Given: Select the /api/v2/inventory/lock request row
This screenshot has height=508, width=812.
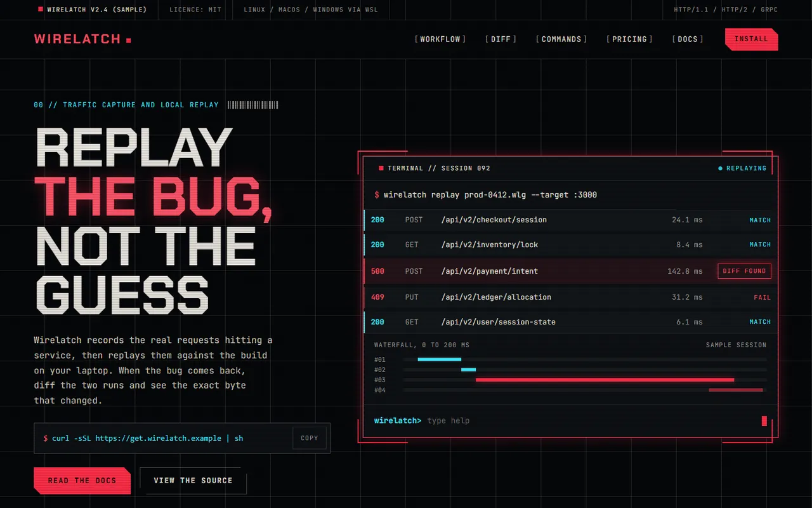Looking at the screenshot, I should [570, 244].
